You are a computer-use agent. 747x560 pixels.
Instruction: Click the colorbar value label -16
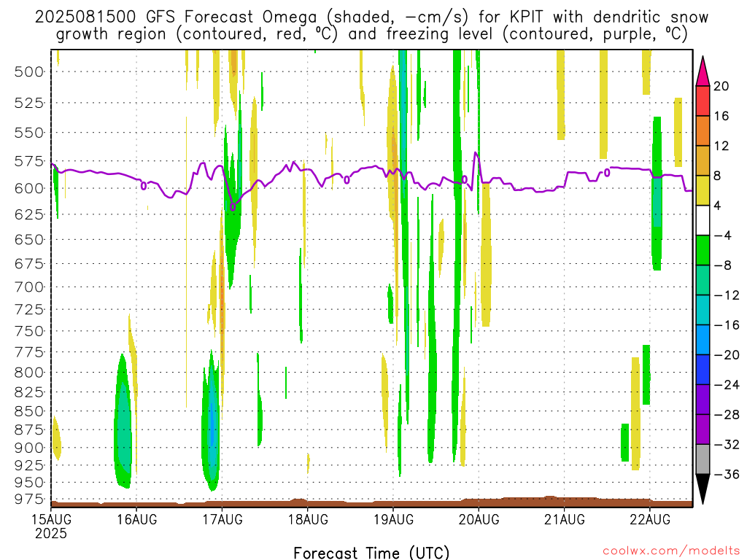coord(726,325)
